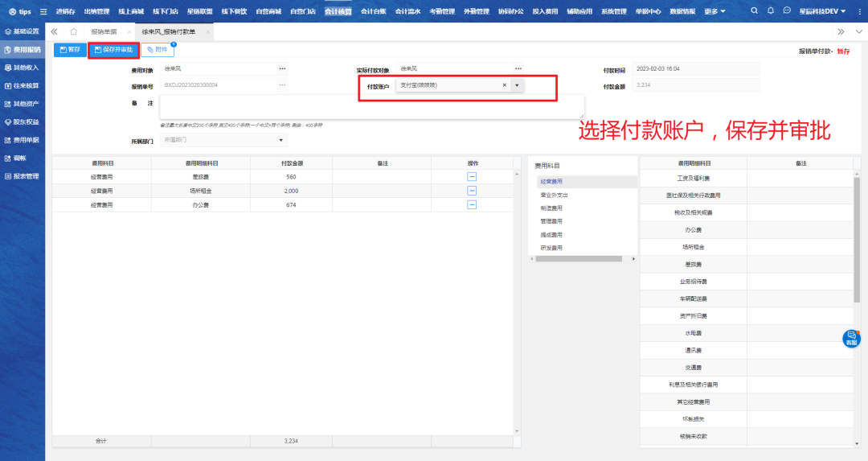Click the 保存并审批 button

tap(113, 50)
